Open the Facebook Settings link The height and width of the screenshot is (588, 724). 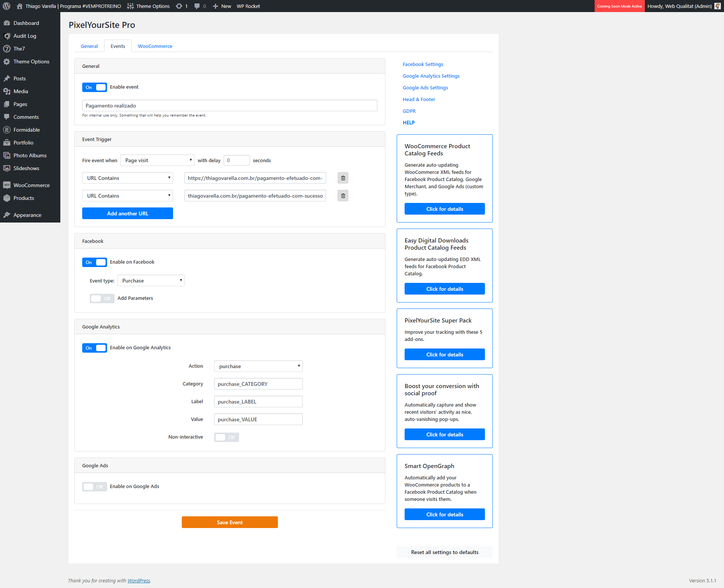[x=423, y=64]
